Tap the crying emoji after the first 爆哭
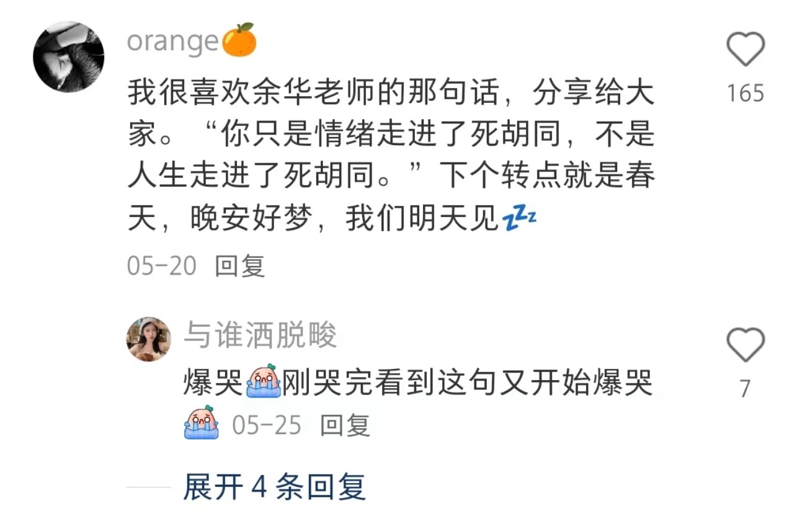The image size is (800, 532). [x=264, y=380]
